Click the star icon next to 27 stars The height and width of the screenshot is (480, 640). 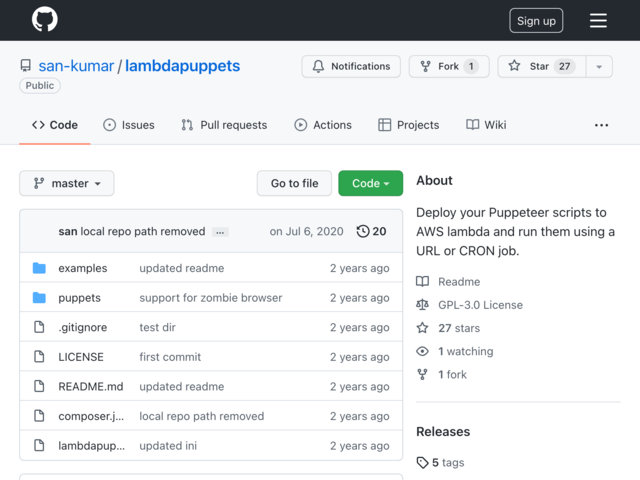coord(422,328)
